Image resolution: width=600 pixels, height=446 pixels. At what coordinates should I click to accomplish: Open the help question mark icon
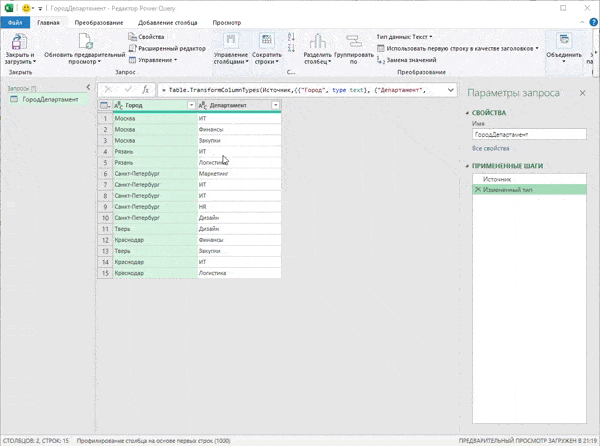pyautogui.click(x=593, y=22)
